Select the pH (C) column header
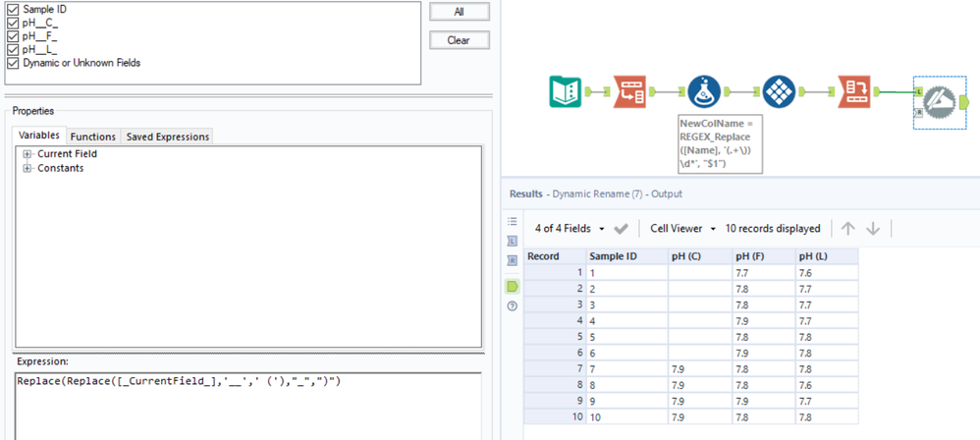 700,256
